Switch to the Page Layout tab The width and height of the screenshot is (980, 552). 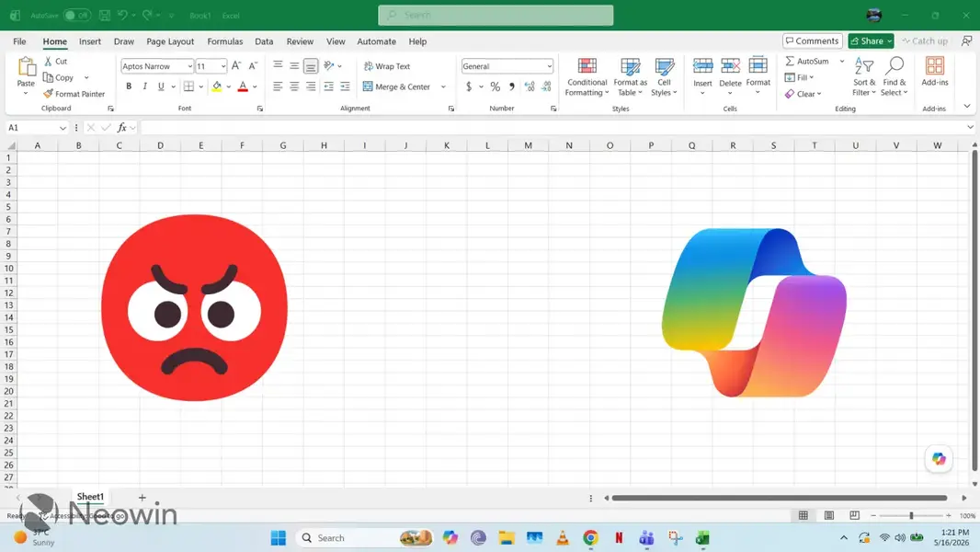170,41
